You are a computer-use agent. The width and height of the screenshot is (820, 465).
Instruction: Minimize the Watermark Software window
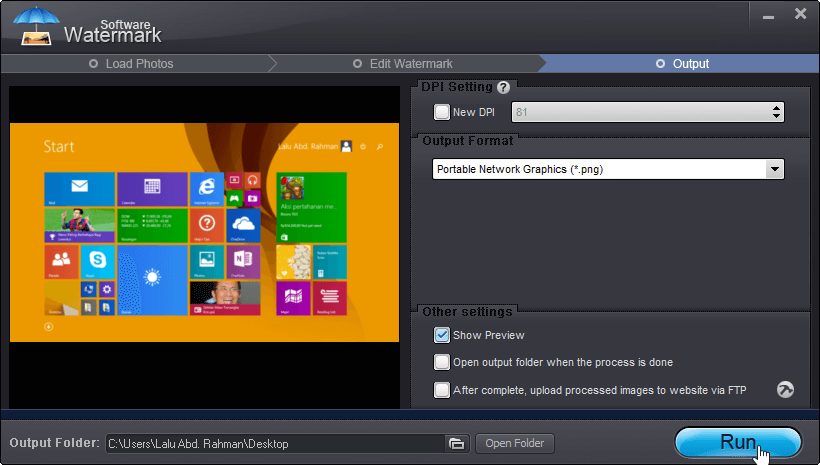(768, 16)
